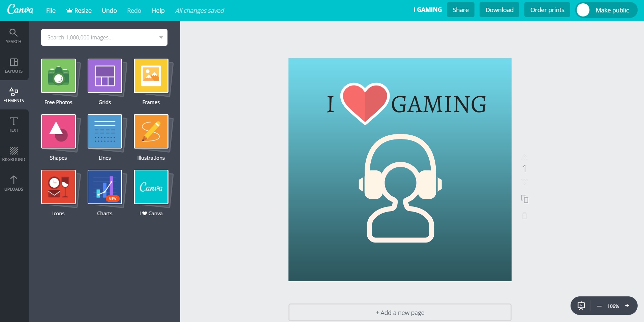The image size is (644, 322).
Task: Expand the image search filter dropdown
Action: coord(161,37)
